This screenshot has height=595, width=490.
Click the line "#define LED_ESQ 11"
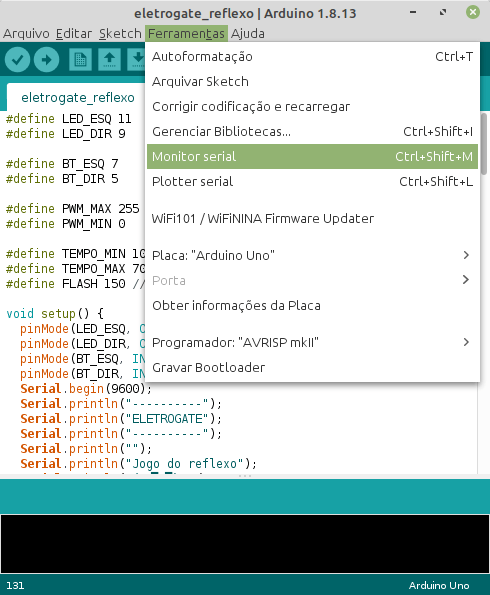point(68,119)
